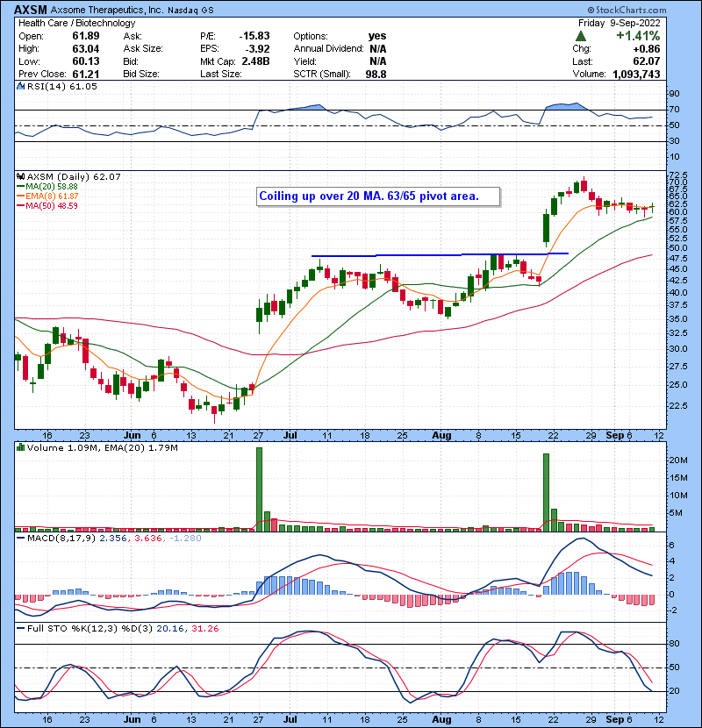This screenshot has width=702, height=728.
Task: Select the Health Care / Biotechnology sector text
Action: [x=76, y=23]
